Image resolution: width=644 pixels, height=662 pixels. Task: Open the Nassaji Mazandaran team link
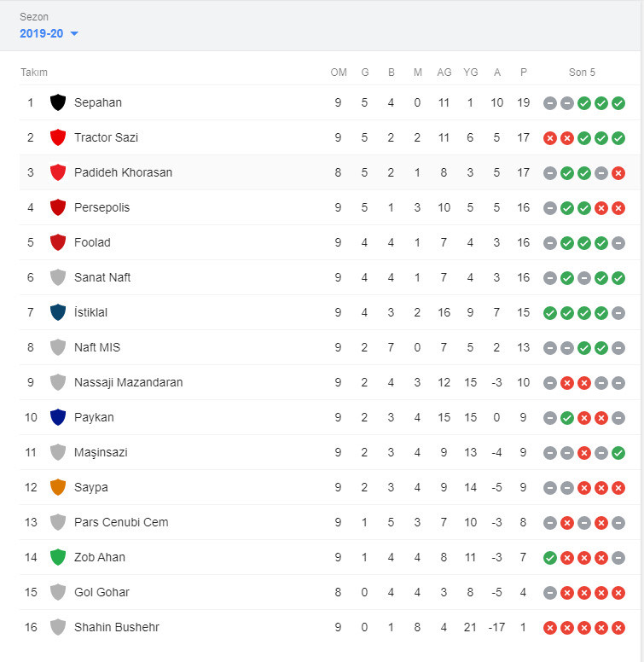(x=128, y=382)
